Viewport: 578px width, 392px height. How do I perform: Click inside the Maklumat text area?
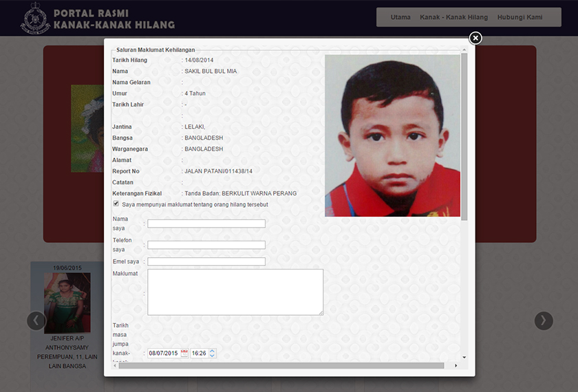click(235, 292)
